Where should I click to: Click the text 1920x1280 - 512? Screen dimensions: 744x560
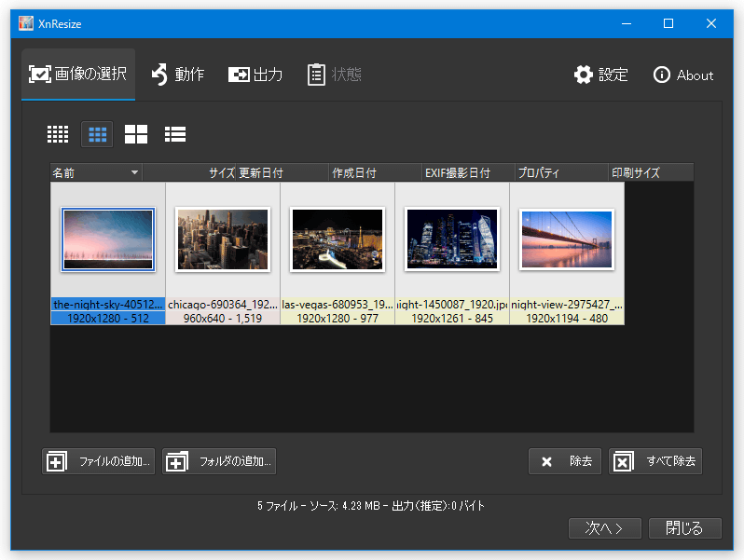[108, 318]
